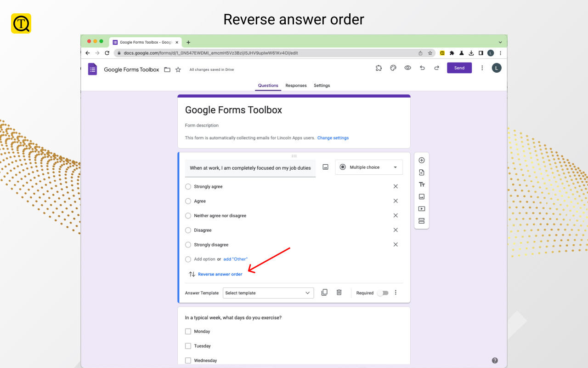This screenshot has height=368, width=588.
Task: Add an image from the side toolbar
Action: click(422, 196)
